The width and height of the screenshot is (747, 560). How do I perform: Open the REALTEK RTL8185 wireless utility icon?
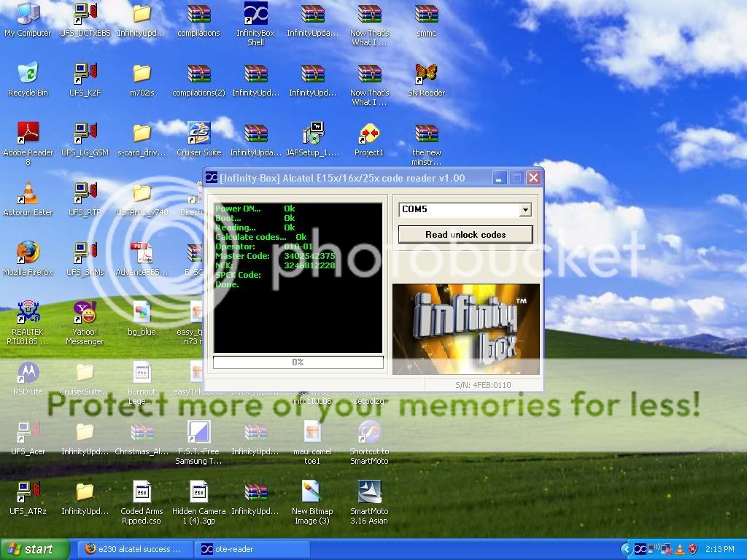pyautogui.click(x=28, y=313)
